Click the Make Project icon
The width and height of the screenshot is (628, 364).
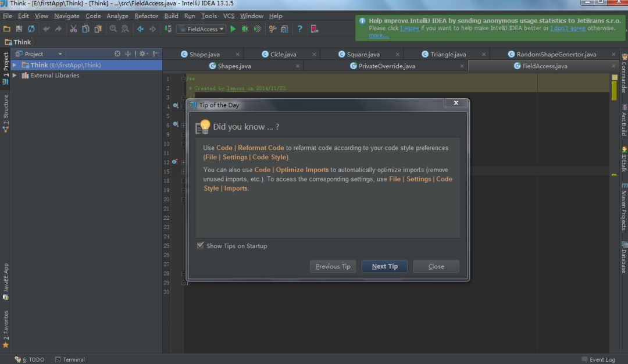[168, 29]
